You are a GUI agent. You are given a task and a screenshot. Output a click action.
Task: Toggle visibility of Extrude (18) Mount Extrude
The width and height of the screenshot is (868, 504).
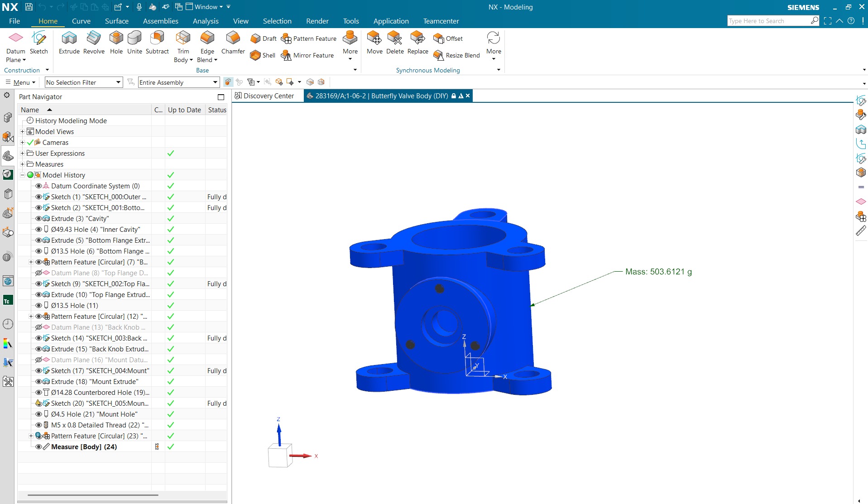pos(38,382)
